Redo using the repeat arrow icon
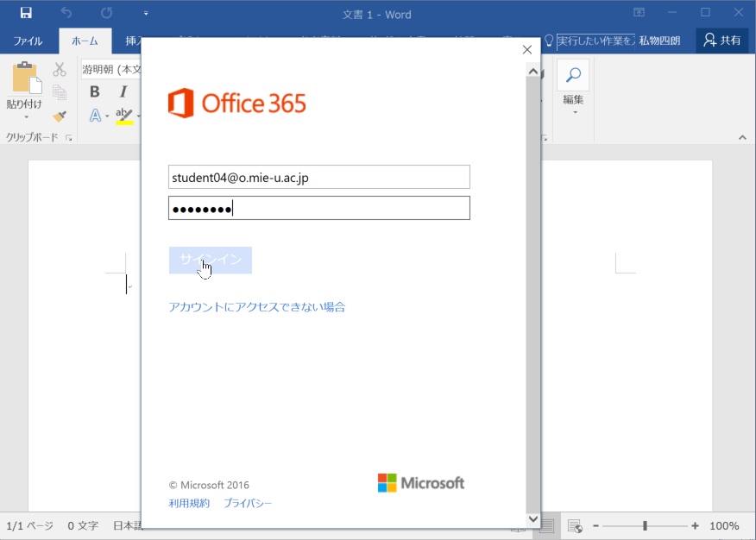756x540 pixels. 106,13
